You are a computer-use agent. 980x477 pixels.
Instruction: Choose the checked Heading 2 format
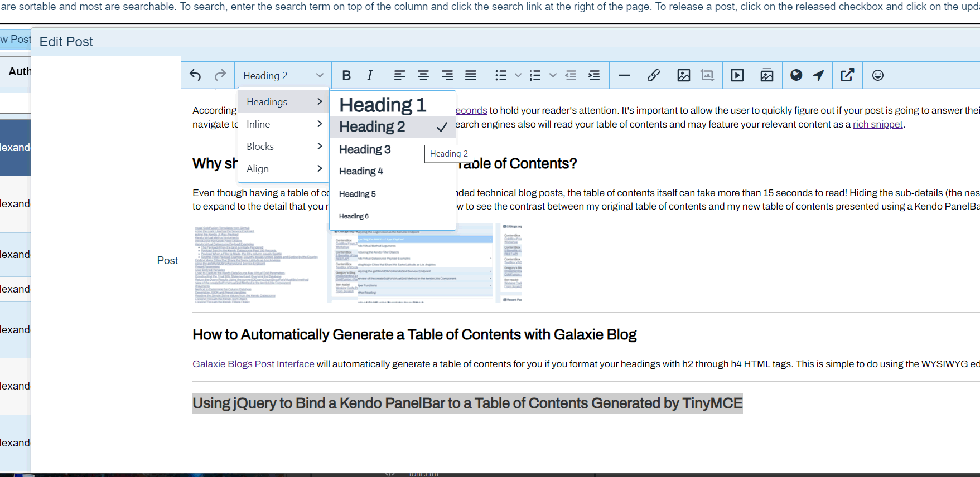[393, 126]
